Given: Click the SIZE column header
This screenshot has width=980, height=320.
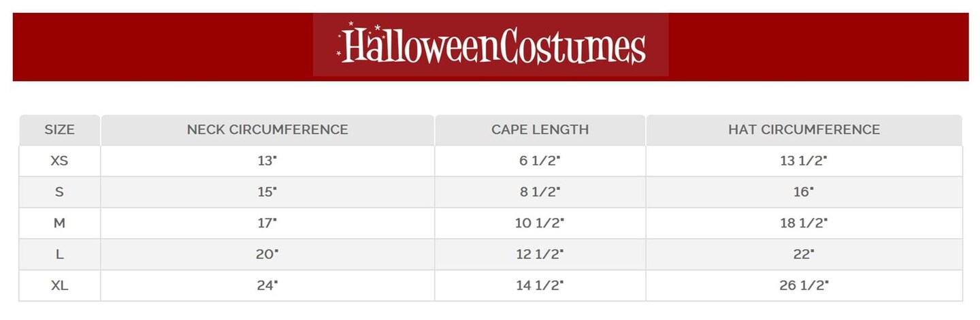Looking at the screenshot, I should (60, 129).
